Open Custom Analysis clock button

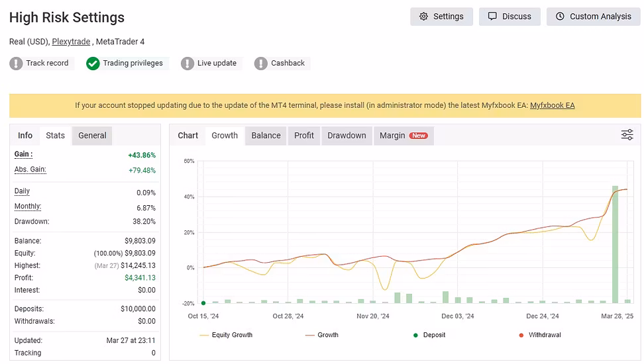point(594,17)
